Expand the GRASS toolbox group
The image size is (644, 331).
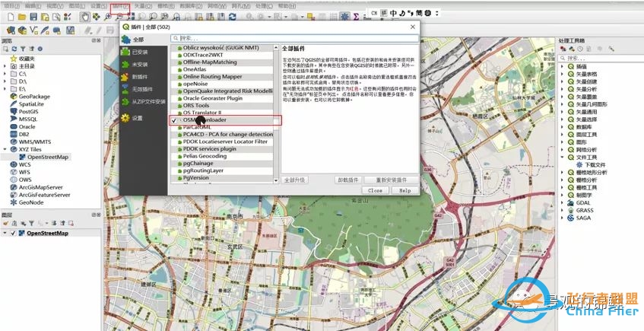tap(563, 210)
